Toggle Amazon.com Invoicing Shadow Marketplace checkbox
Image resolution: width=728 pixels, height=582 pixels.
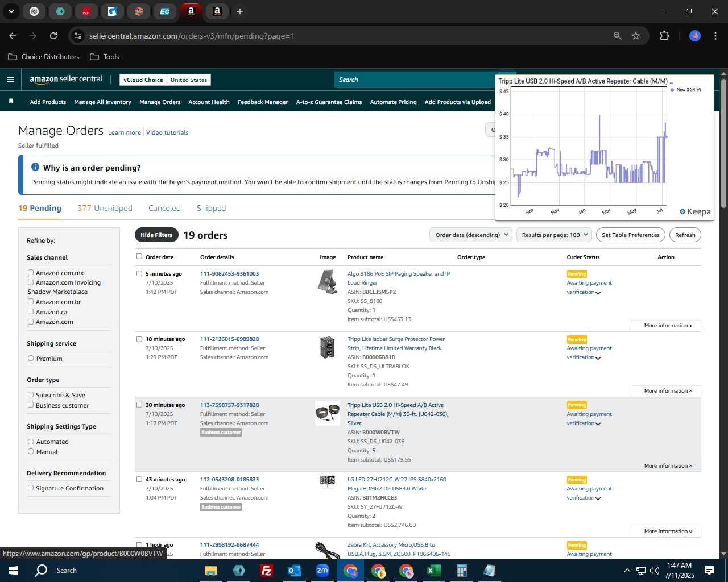[31, 282]
